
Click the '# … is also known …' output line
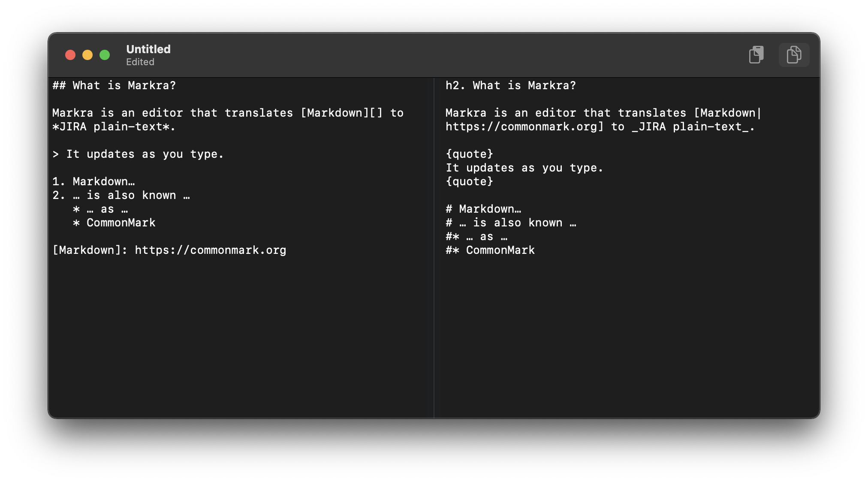click(x=511, y=223)
